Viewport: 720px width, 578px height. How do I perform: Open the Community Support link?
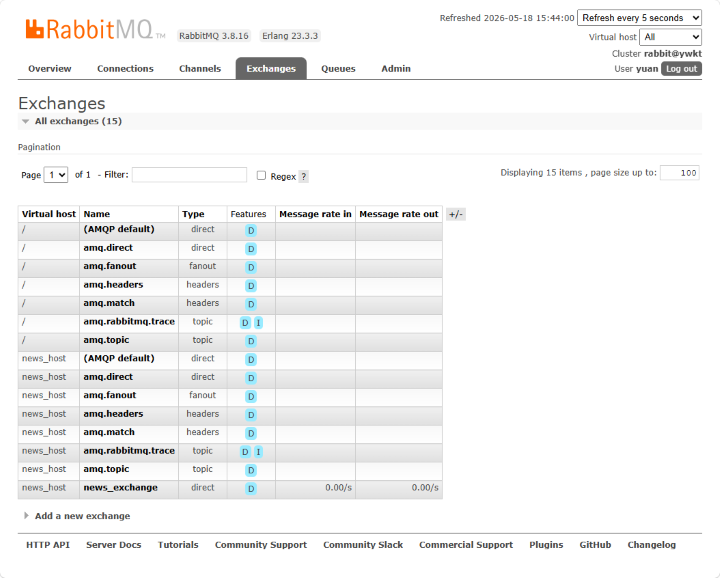261,545
